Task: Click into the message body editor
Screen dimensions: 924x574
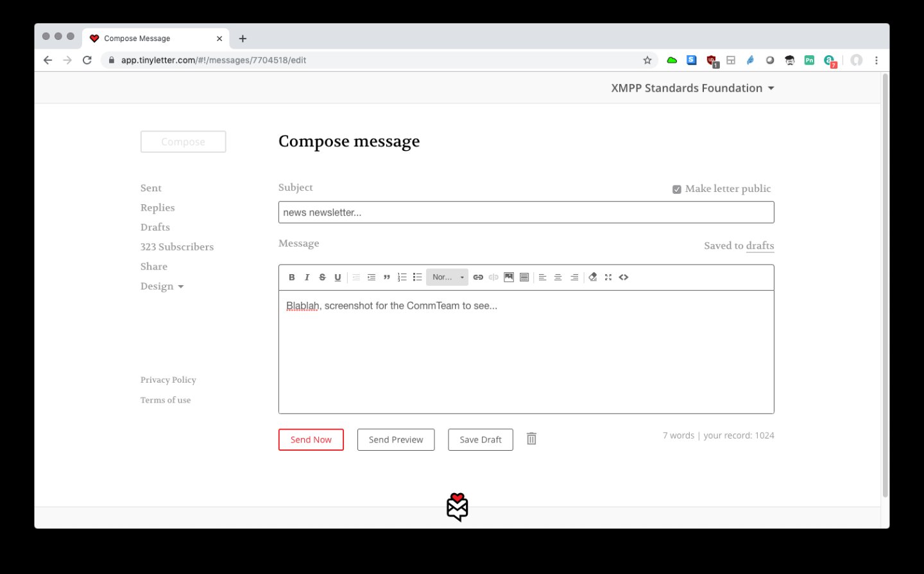Action: pos(526,352)
